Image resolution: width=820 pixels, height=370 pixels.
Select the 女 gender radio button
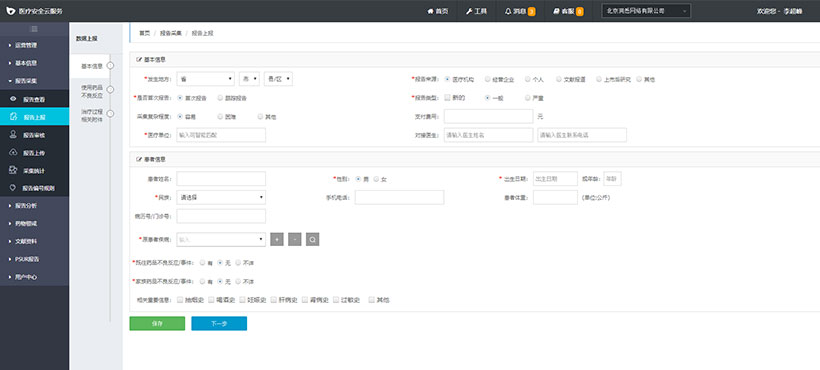click(377, 179)
